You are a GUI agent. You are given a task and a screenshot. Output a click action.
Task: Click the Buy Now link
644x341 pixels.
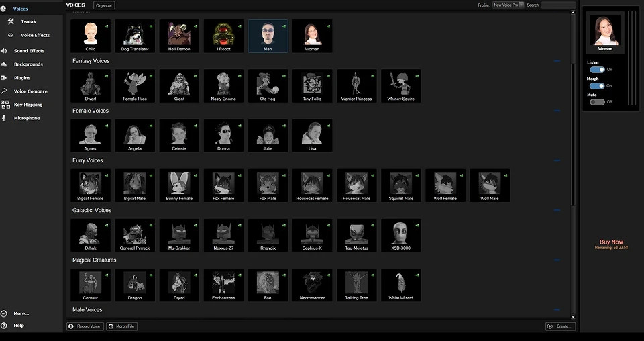(x=611, y=242)
